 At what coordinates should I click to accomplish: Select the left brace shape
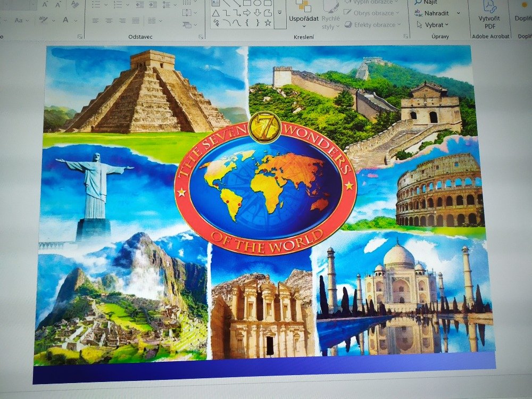(247, 23)
